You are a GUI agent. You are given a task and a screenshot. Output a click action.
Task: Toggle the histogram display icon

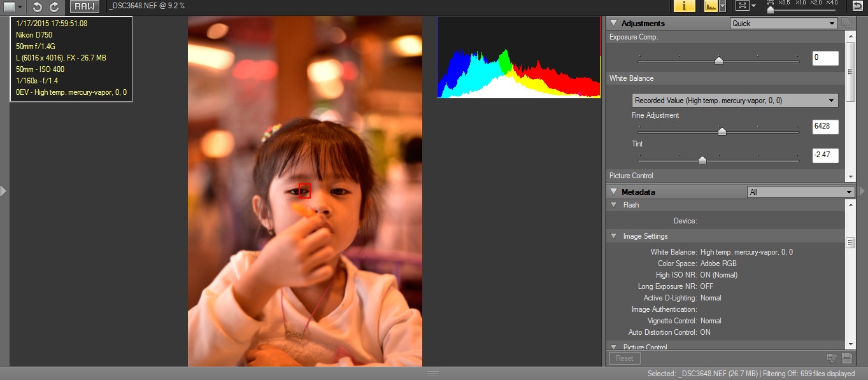710,6
